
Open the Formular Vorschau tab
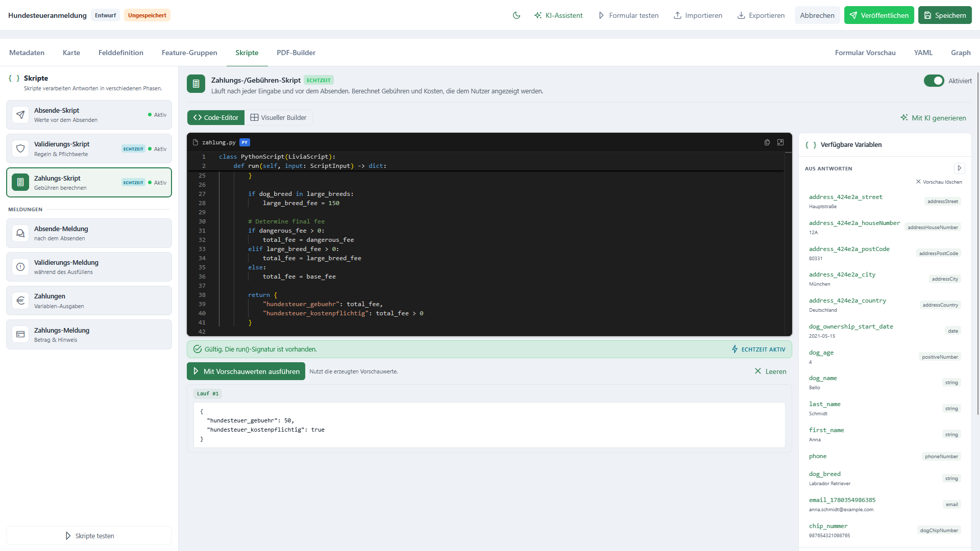tap(865, 53)
